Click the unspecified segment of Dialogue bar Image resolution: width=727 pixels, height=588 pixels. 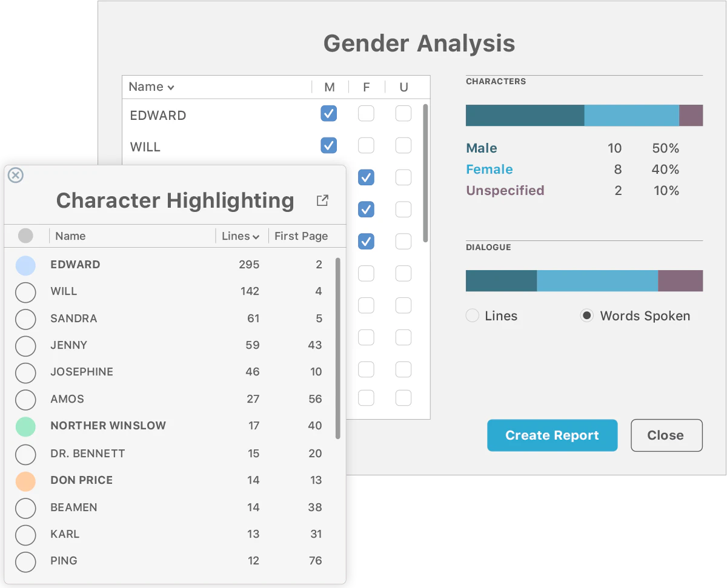click(x=680, y=281)
